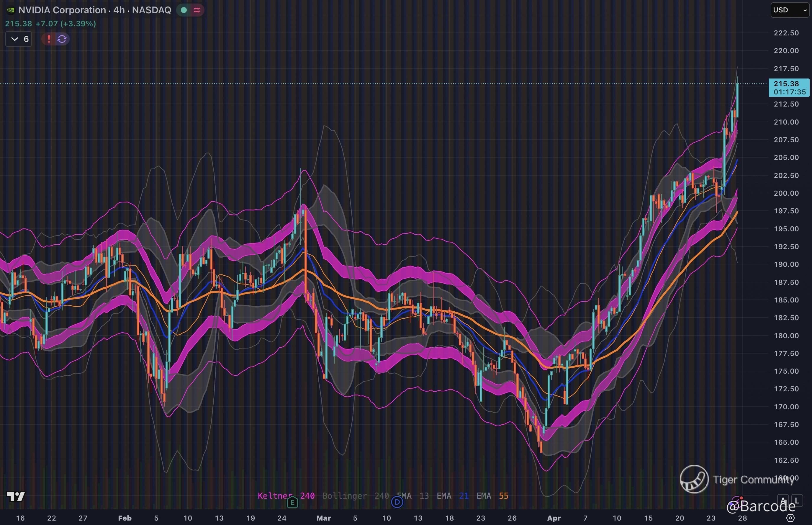The height and width of the screenshot is (525, 812).
Task: Click the purple refresh arrows icon
Action: pyautogui.click(x=62, y=39)
